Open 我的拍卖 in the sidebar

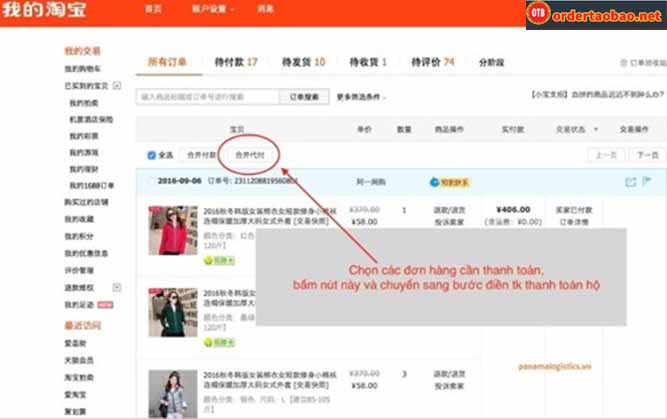(x=84, y=103)
